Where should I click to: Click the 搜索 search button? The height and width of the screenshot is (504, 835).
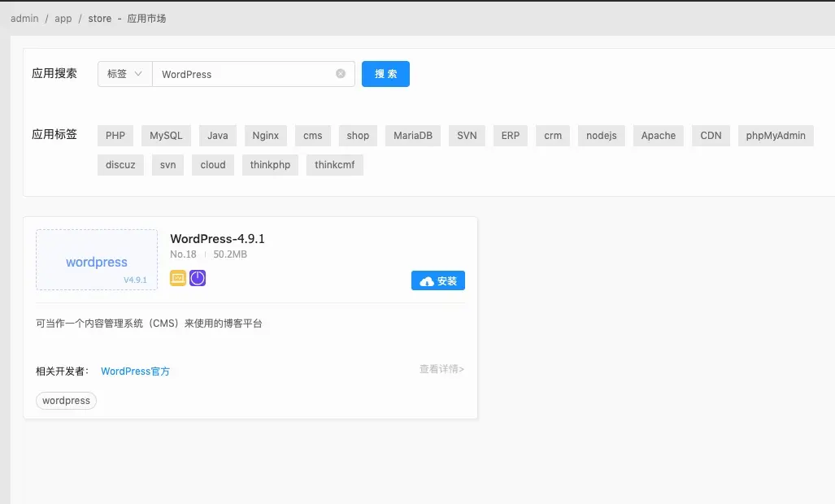click(x=385, y=74)
